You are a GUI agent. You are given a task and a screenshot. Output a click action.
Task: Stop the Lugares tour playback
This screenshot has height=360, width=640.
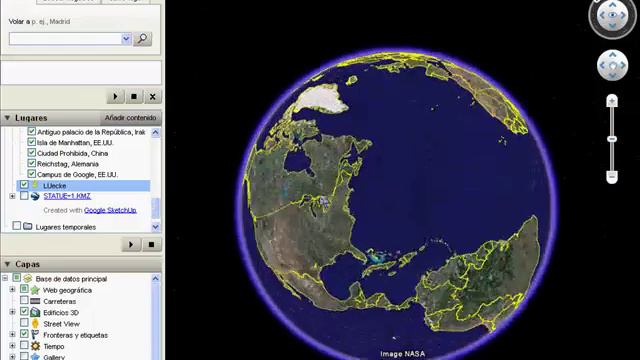pos(151,244)
